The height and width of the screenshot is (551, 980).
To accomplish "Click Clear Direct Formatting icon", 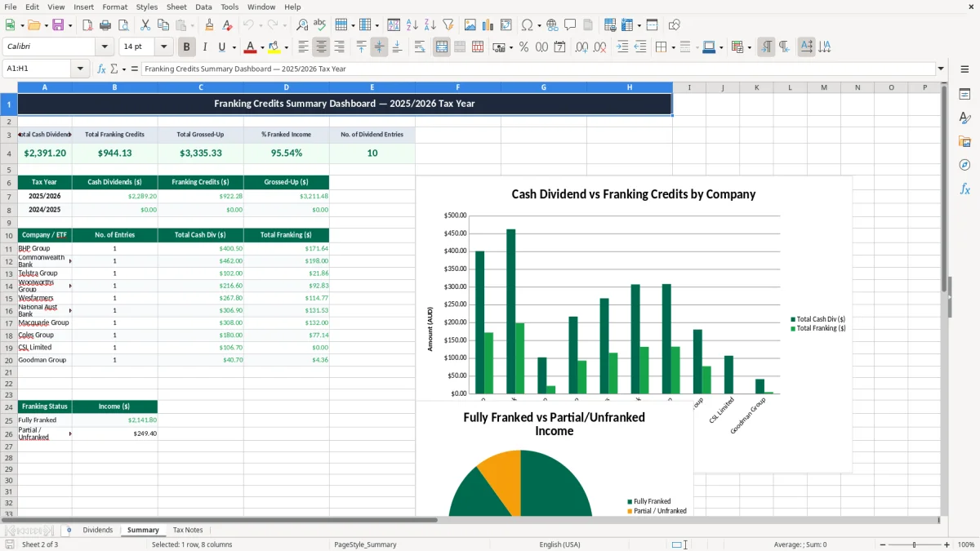I will [x=228, y=25].
